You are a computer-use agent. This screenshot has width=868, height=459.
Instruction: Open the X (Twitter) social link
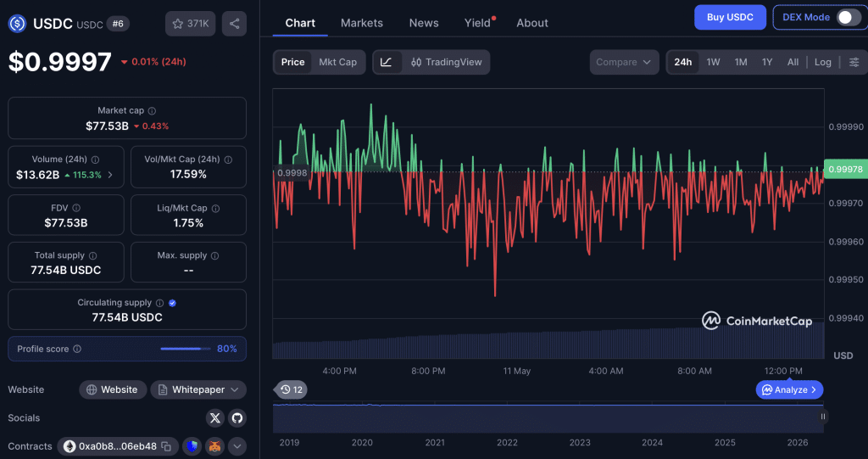tap(215, 418)
